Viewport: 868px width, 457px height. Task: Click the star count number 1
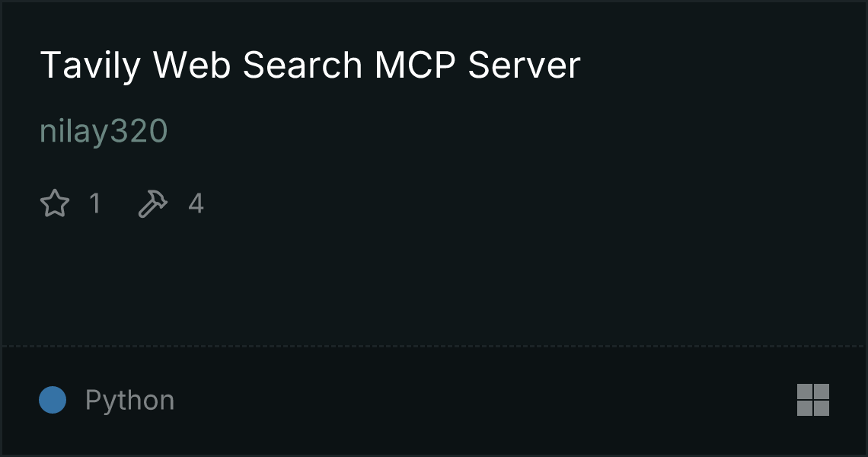pyautogui.click(x=95, y=203)
